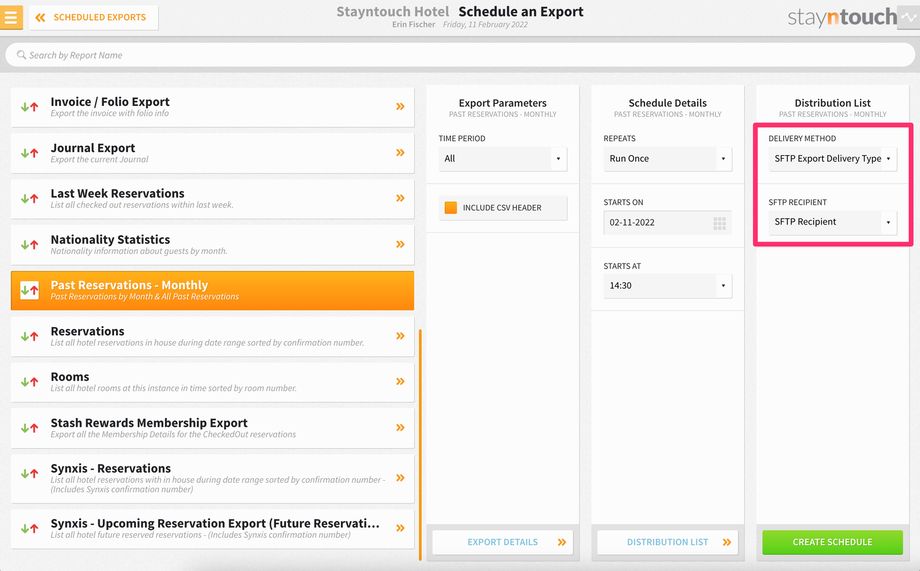Click the Export Details button
920x571 pixels.
click(503, 542)
